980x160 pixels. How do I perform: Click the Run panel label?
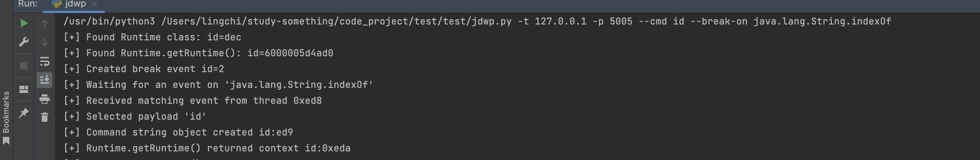(28, 4)
